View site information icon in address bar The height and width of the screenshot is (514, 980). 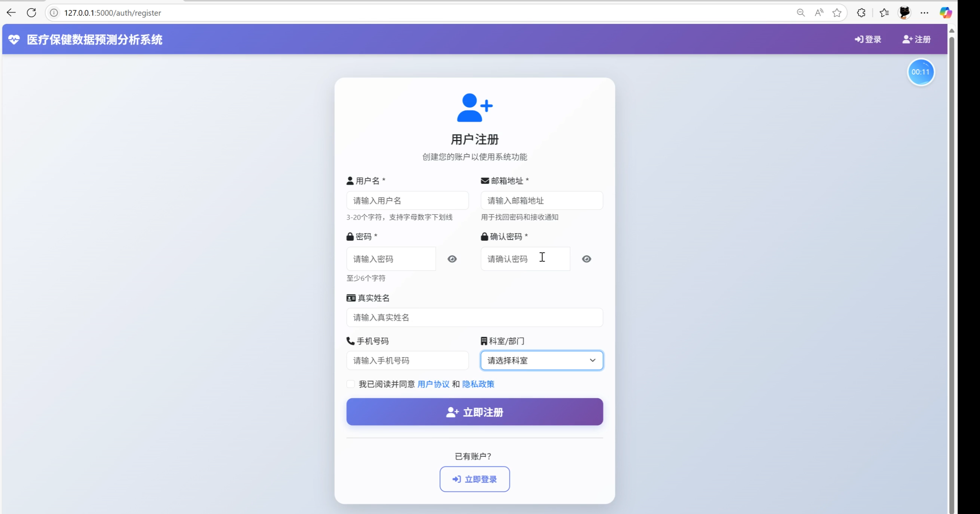tap(54, 13)
